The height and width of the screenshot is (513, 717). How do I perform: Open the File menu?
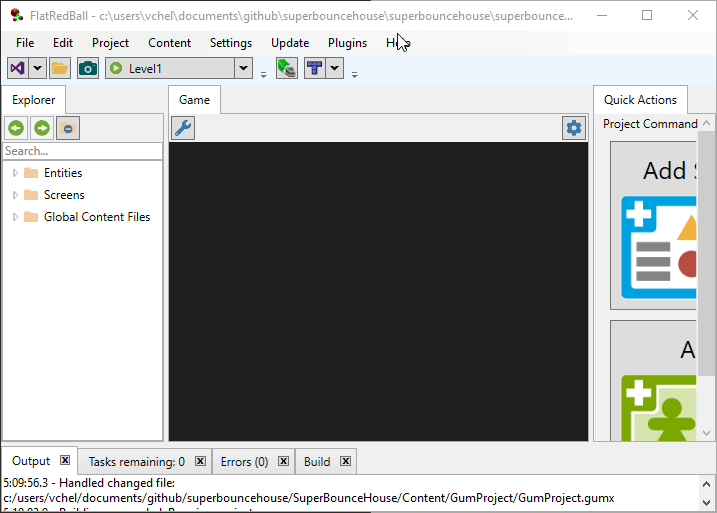(25, 43)
